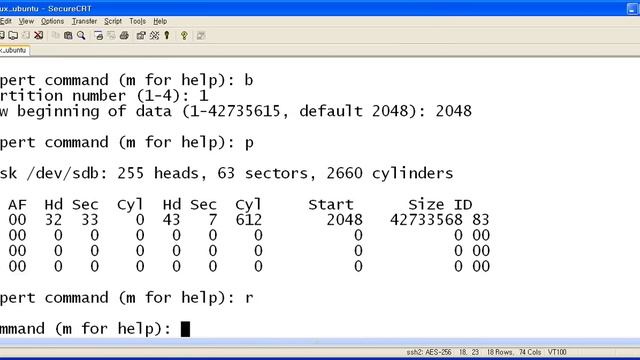This screenshot has height=360, width=640.
Task: Click the '/dev/sdb:' text in terminal
Action: pyautogui.click(x=67, y=173)
